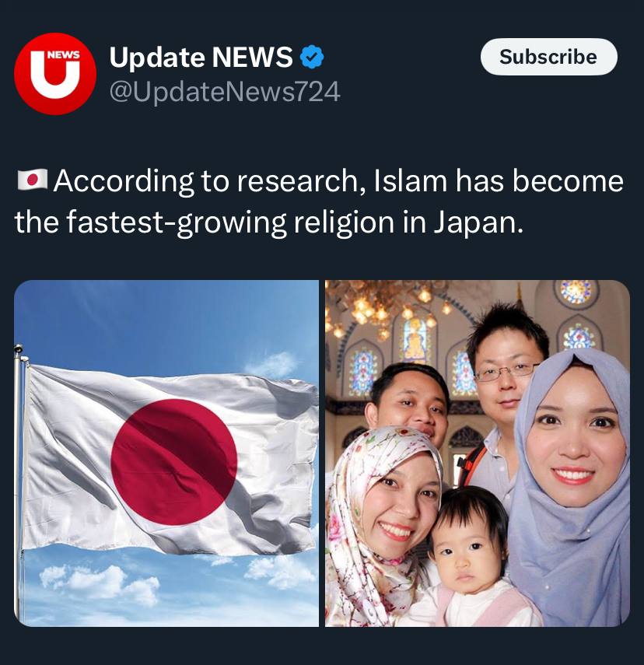Click the Subscribe button
Image resolution: width=644 pixels, height=665 pixels.
coord(548,57)
